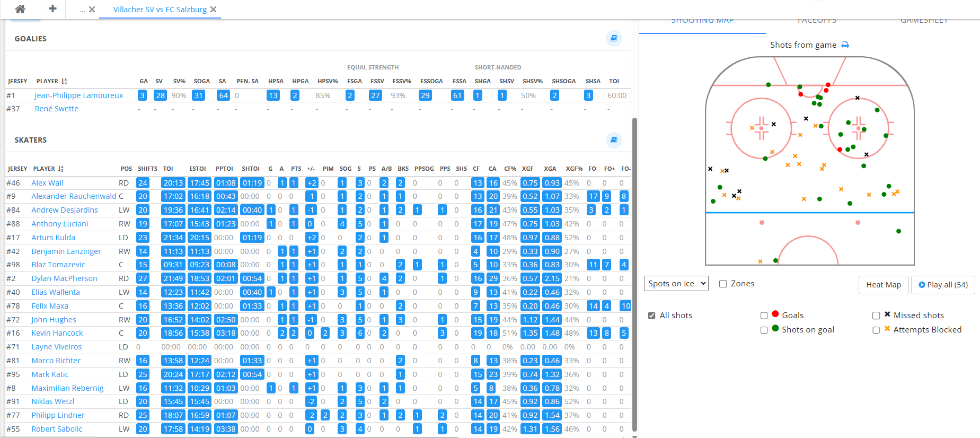Click the home icon tab
This screenshot has height=438, width=980.
pos(20,9)
